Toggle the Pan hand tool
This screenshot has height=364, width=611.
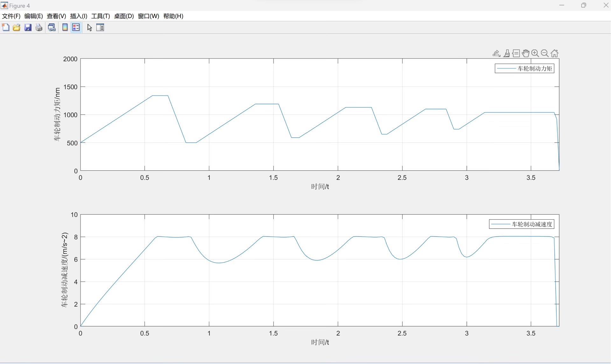(526, 53)
